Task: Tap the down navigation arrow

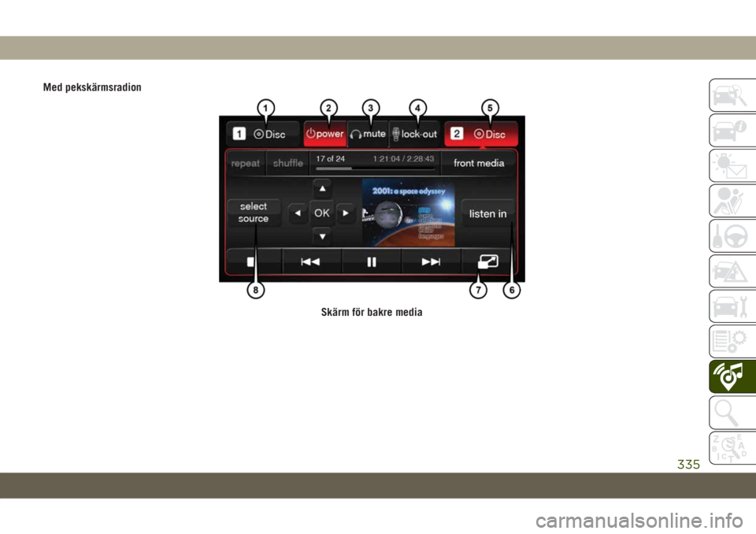Action: pos(322,236)
